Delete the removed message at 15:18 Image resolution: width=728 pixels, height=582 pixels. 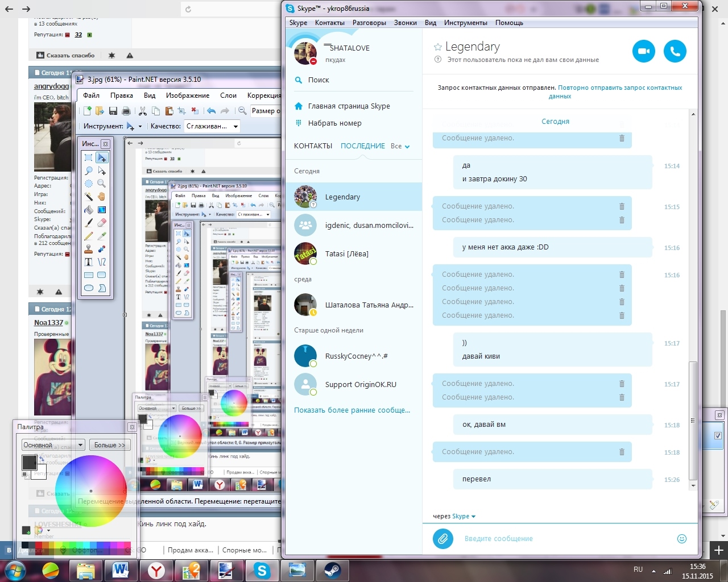click(x=622, y=452)
